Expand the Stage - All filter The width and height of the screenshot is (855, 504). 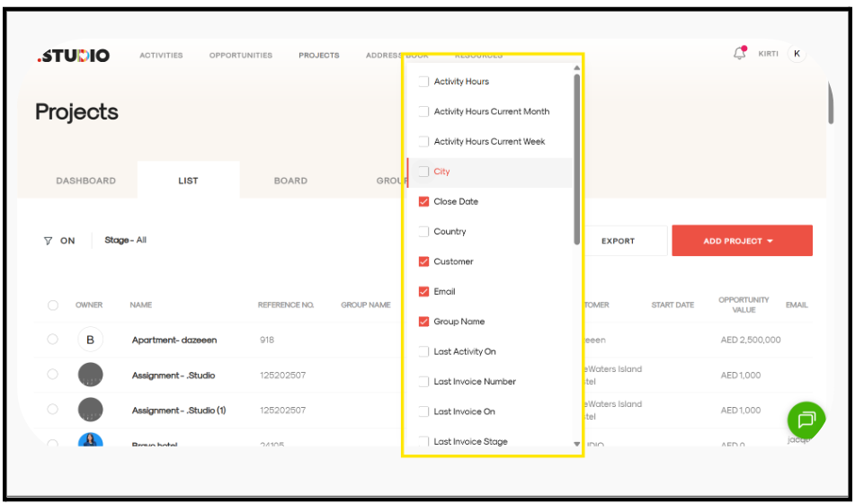pos(125,241)
